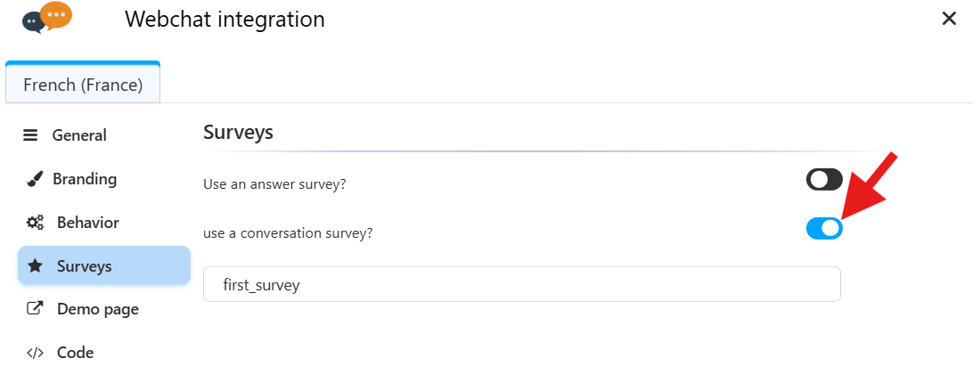The width and height of the screenshot is (980, 383).
Task: Enable the answer survey toggle
Action: 824,180
